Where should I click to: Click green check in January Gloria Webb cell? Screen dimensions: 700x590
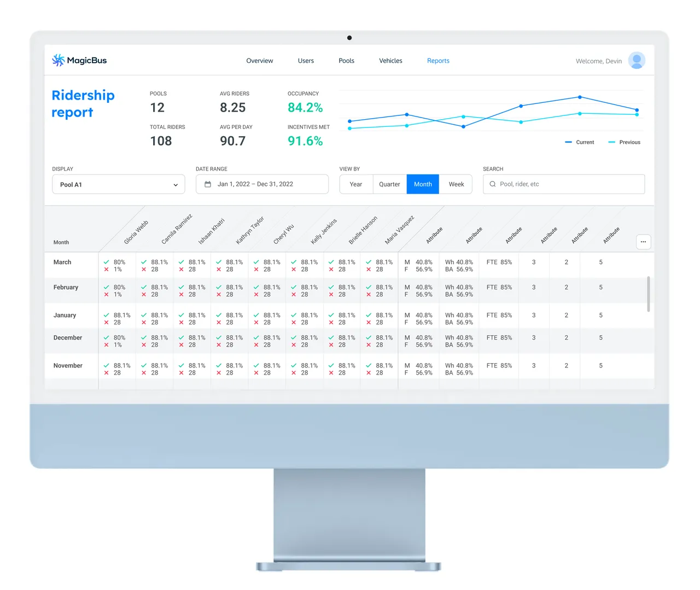click(106, 316)
